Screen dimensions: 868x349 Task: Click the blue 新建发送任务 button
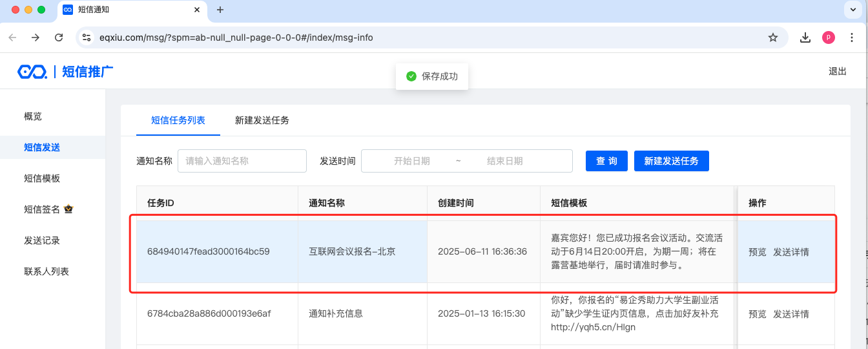click(x=671, y=161)
